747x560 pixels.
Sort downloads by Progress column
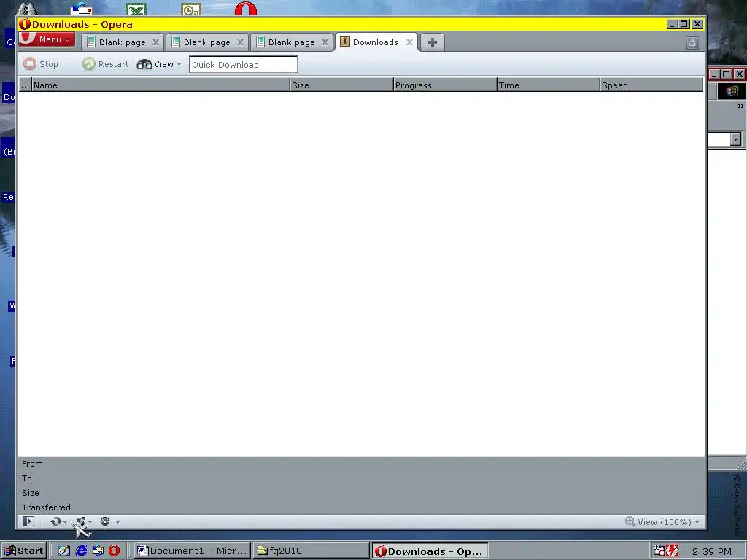coord(445,85)
